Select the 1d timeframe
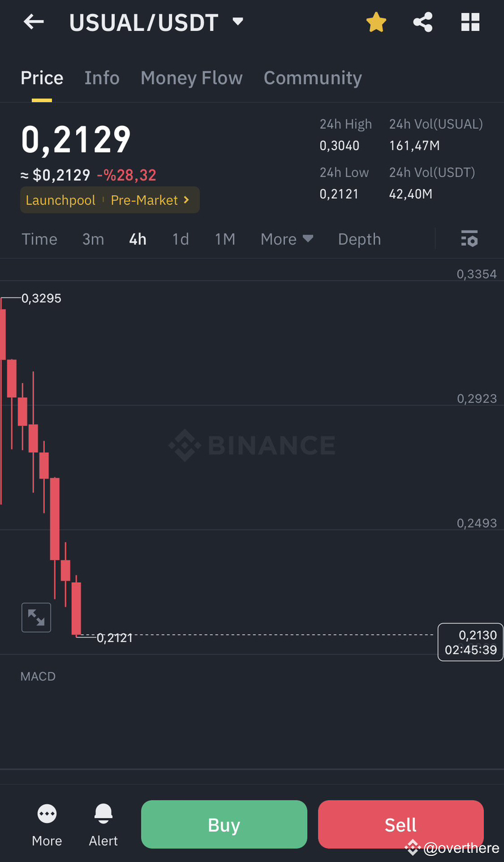Screen dimensions: 504x862 point(180,238)
